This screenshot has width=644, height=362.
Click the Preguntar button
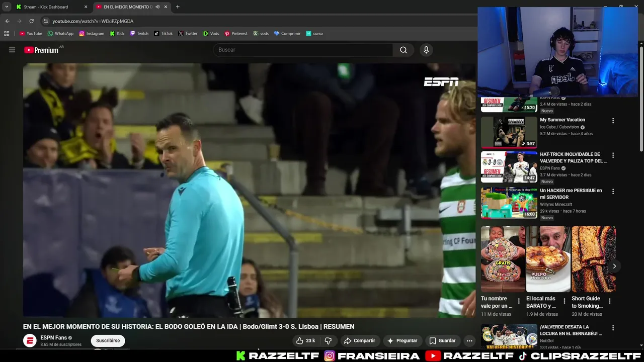point(401,340)
